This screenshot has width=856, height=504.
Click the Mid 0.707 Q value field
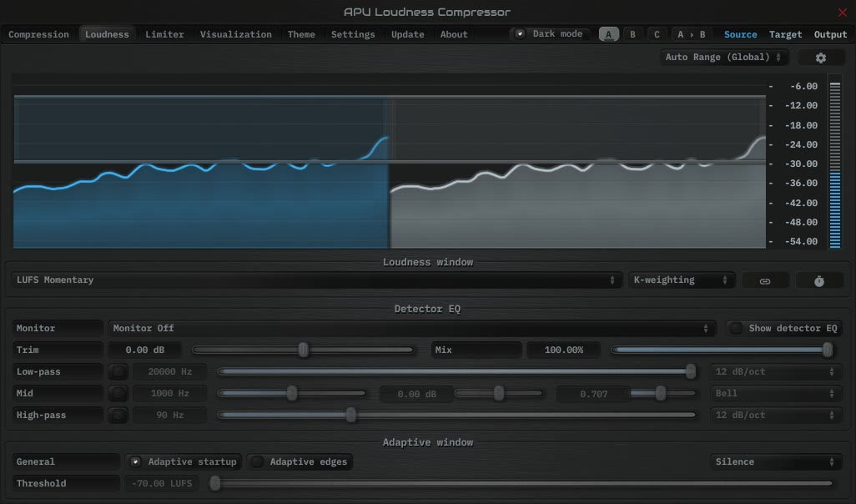coord(593,394)
